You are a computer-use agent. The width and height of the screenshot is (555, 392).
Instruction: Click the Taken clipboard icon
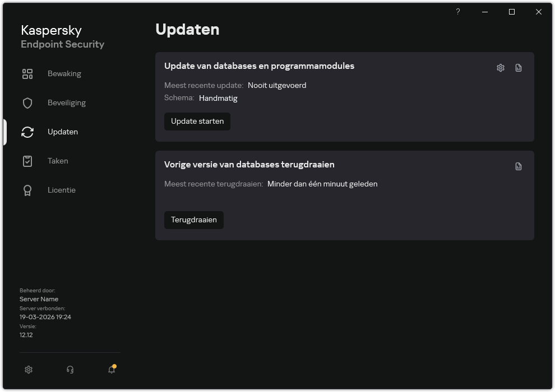tap(27, 161)
